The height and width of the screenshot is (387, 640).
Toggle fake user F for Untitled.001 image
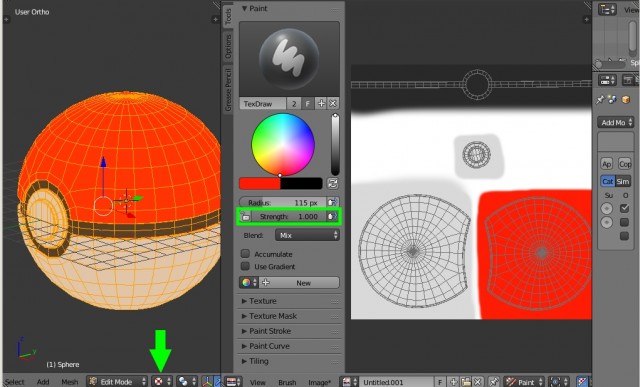pos(440,382)
